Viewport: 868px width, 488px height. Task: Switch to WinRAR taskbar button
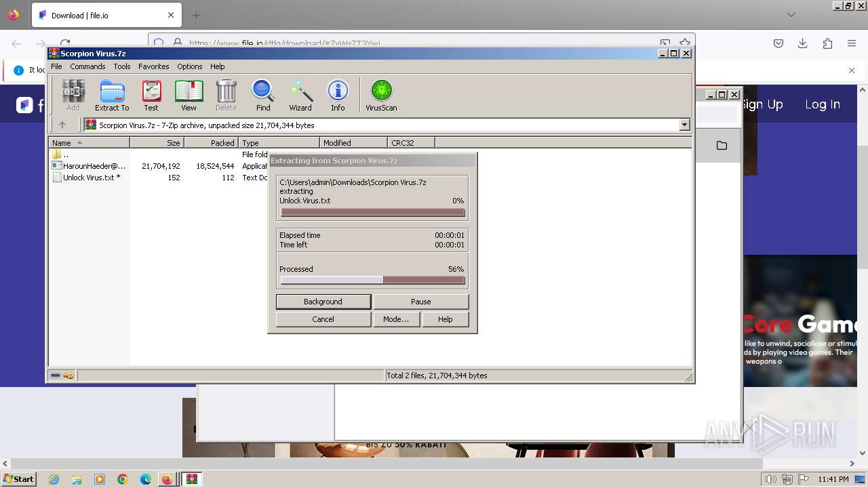point(193,479)
